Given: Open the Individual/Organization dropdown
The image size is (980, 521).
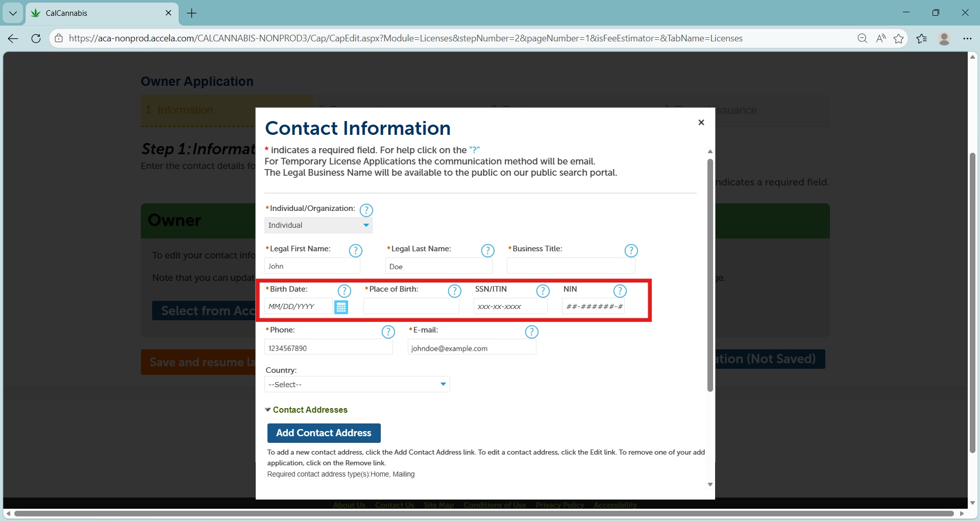Looking at the screenshot, I should pos(318,225).
